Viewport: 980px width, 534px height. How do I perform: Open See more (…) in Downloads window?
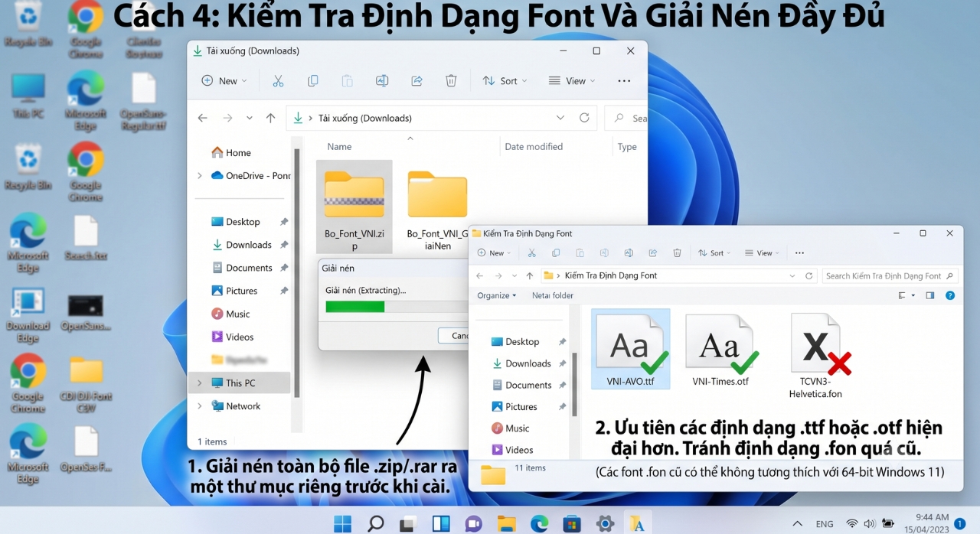click(624, 80)
